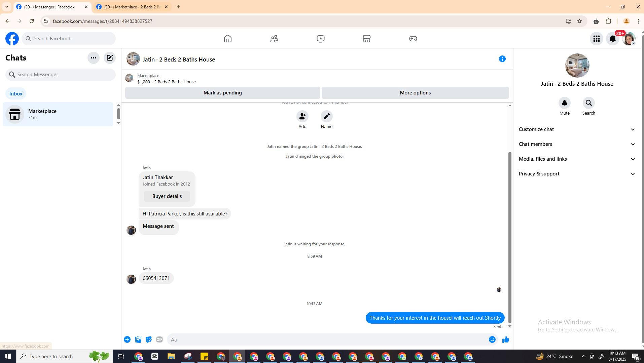Screen dimensions: 644x363
Task: Open Task View on the taskbar
Action: coord(121,356)
